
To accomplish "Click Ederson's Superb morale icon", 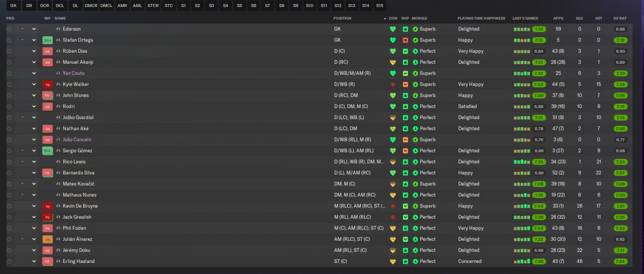I will pos(416,29).
